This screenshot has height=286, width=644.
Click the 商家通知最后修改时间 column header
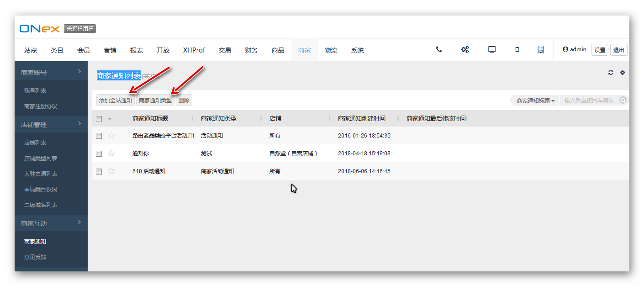pyautogui.click(x=436, y=119)
